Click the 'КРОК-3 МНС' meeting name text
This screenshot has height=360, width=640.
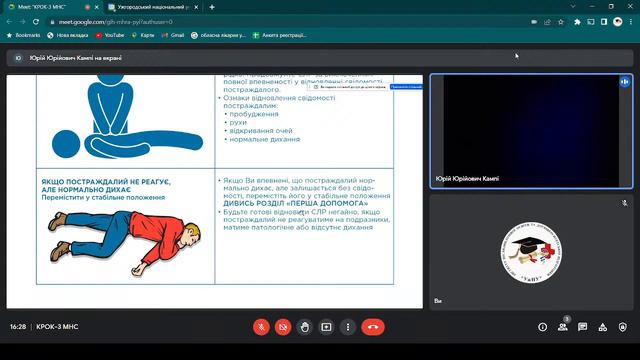(57, 327)
